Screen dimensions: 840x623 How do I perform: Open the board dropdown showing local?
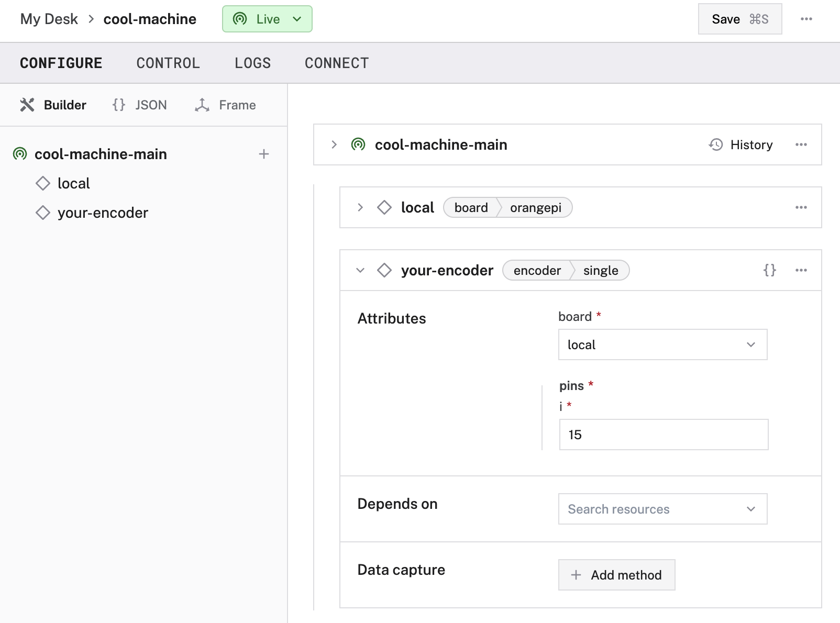tap(662, 344)
